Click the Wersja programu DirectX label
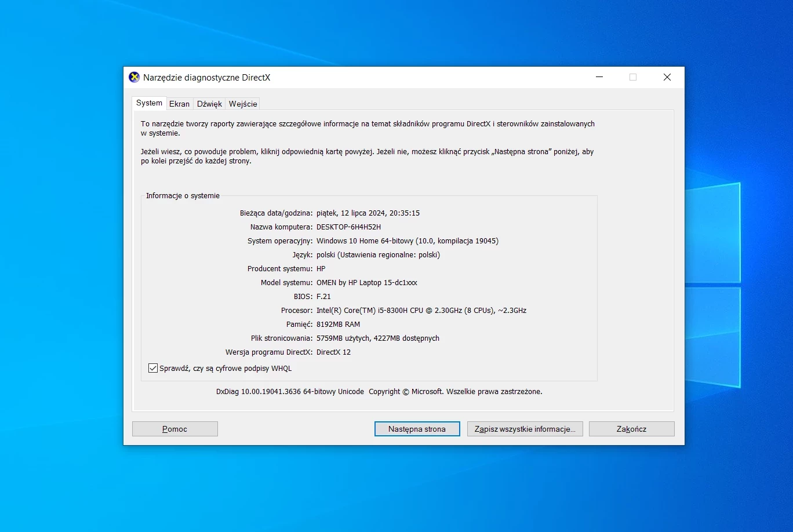Viewport: 793px width, 532px height. (x=269, y=352)
